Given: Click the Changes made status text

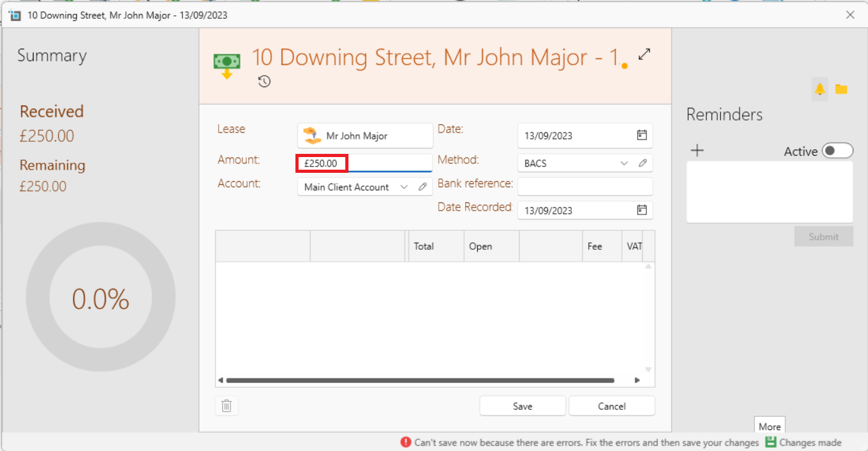Looking at the screenshot, I should tap(811, 443).
